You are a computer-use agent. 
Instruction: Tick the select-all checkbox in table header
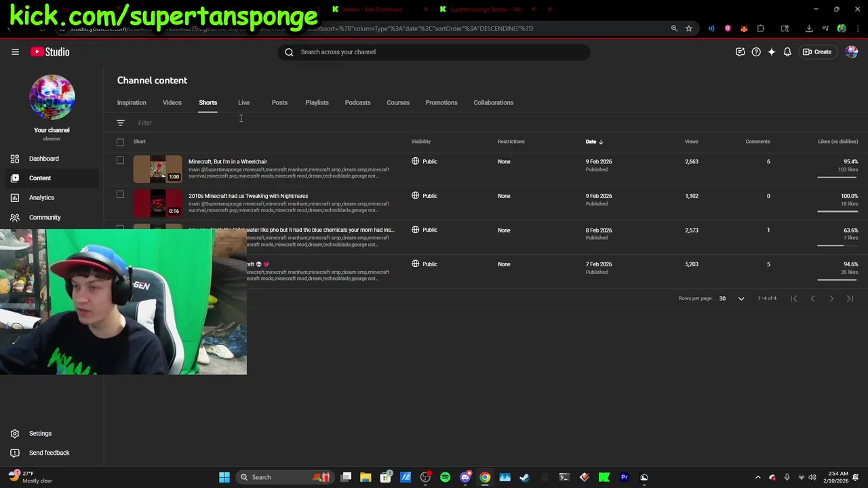pos(120,142)
